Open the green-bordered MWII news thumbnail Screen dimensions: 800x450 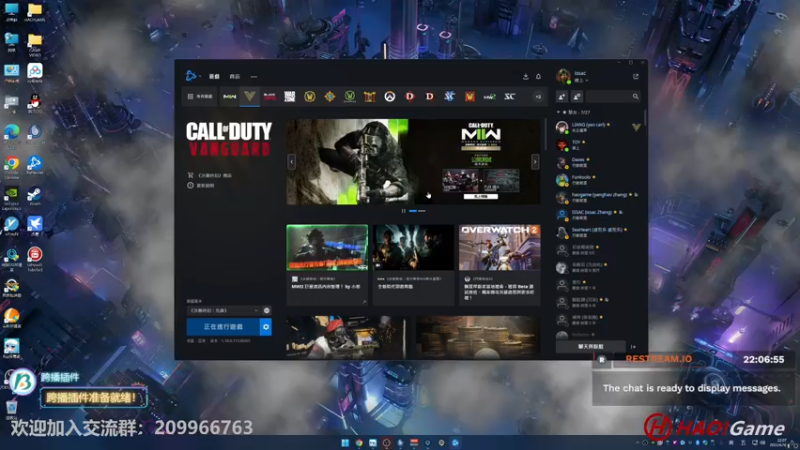pos(327,247)
